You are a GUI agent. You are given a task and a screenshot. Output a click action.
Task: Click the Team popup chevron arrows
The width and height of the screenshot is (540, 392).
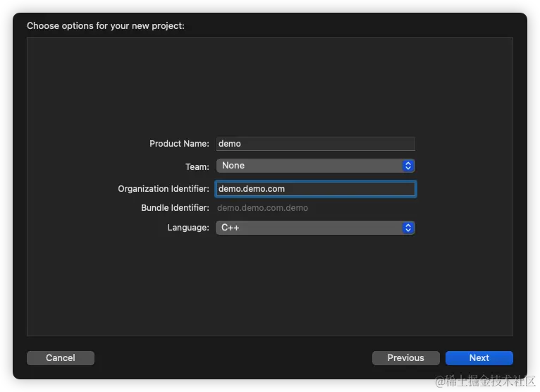tap(407, 166)
